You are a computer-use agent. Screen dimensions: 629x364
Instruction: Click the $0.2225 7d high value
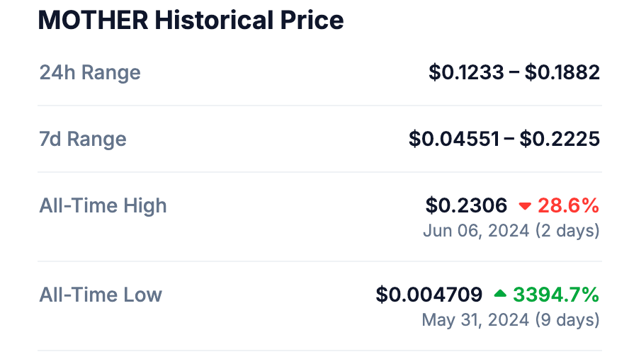tap(560, 139)
